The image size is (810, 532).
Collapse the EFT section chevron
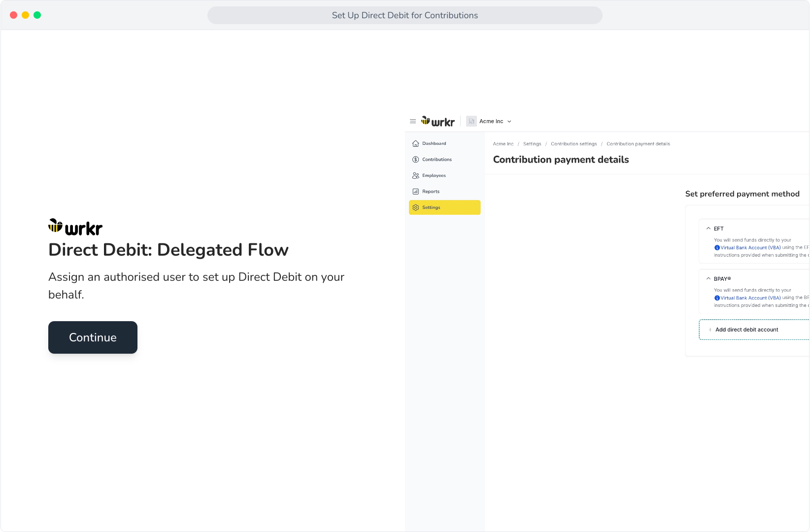coord(709,229)
